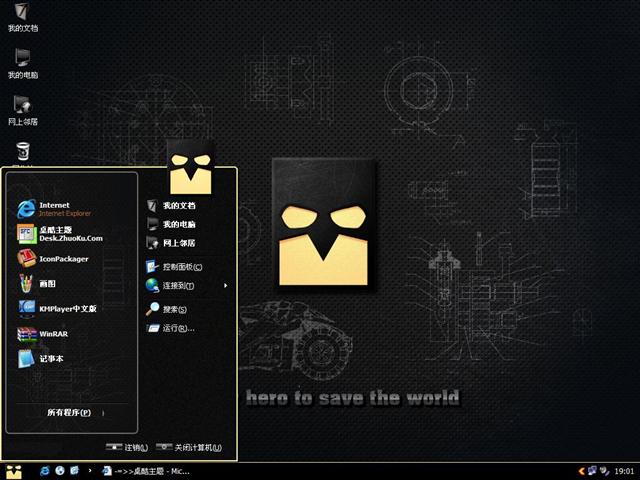Open the 运行(R)... run dialog

(x=171, y=328)
